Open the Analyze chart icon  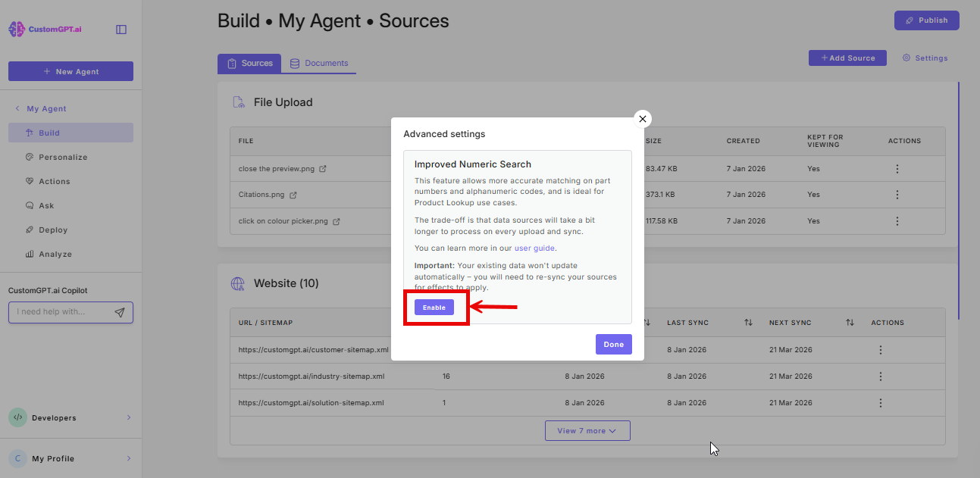pos(28,254)
